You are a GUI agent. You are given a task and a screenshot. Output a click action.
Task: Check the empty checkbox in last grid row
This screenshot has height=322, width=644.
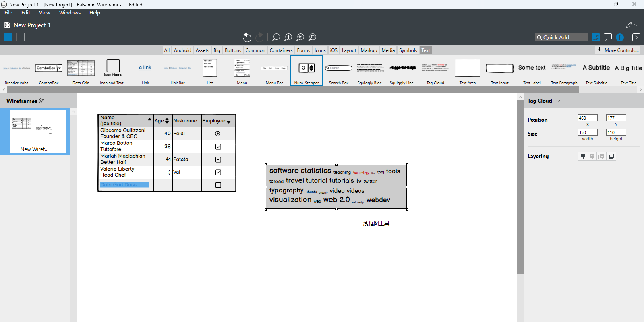coord(218,185)
